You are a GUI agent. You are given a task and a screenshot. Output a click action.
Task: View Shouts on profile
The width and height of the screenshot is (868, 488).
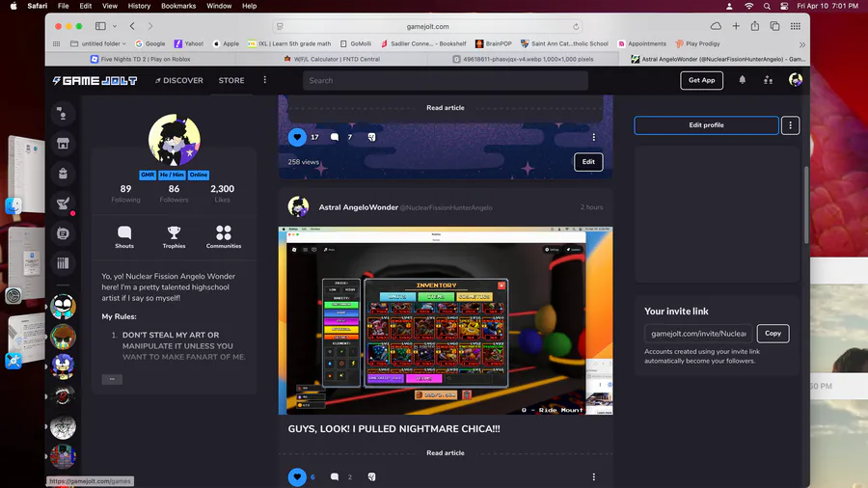tap(124, 237)
